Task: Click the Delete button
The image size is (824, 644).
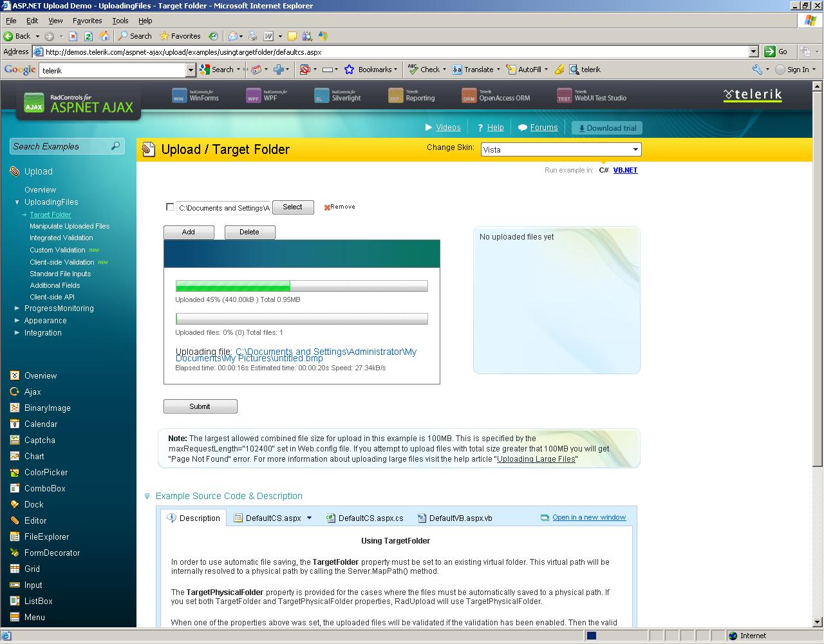Action: (250, 232)
